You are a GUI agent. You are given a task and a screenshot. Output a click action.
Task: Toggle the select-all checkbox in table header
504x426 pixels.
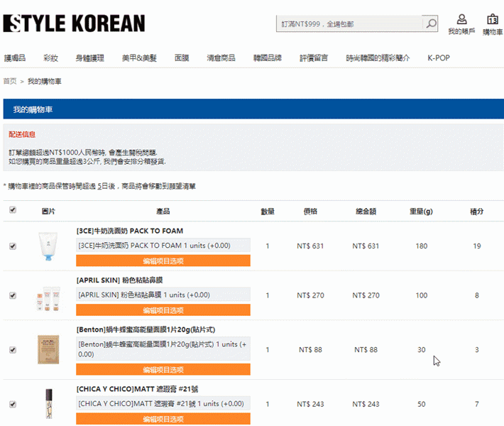13,210
